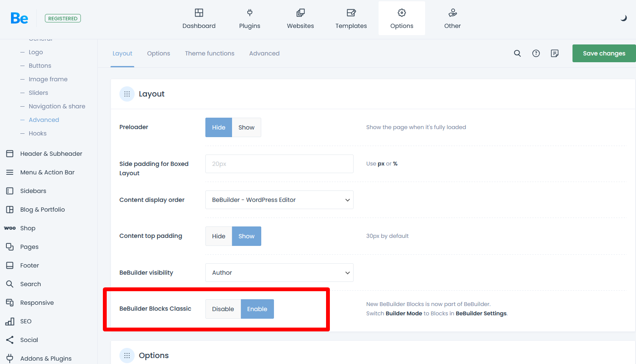636x364 pixels.
Task: Click Side padding for Boxed Layout field
Action: click(279, 164)
